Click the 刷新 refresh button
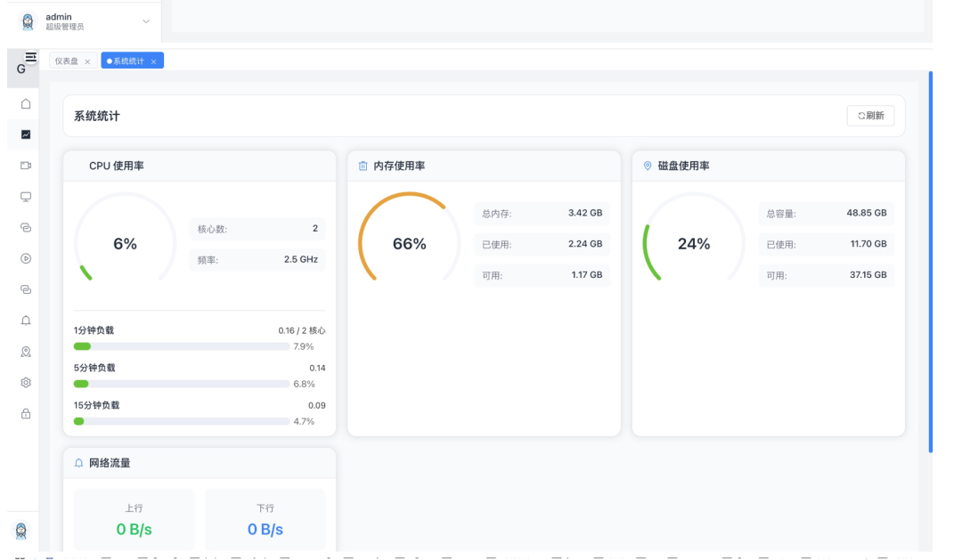This screenshot has height=560, width=962. pos(870,116)
